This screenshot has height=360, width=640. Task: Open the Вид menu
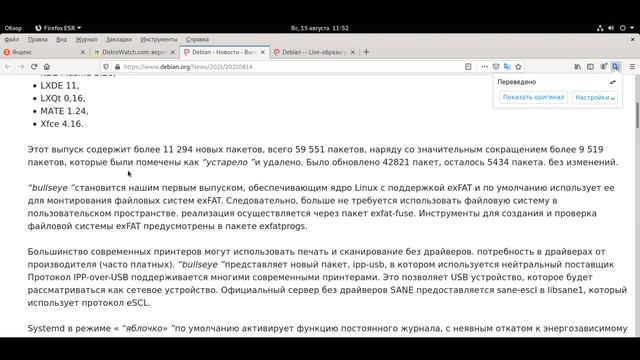[62, 40]
